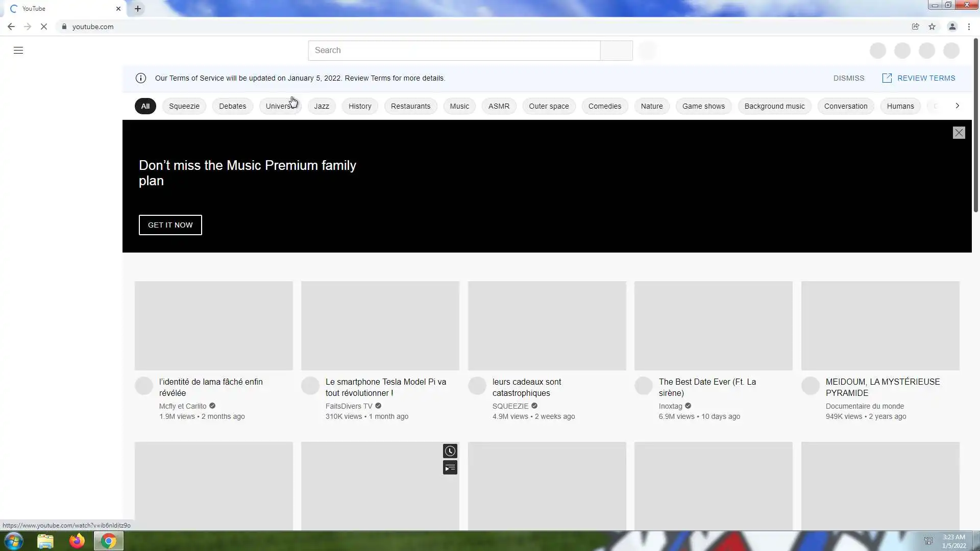Screen dimensions: 980x551
Task: Stop page loading with X button
Action: point(44,27)
